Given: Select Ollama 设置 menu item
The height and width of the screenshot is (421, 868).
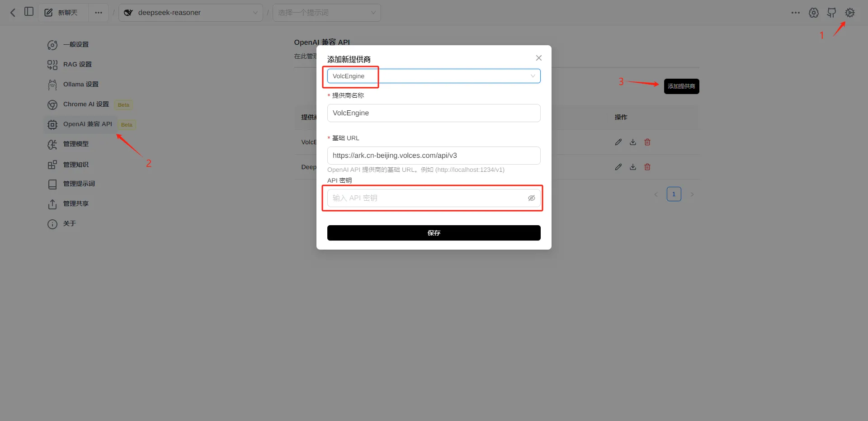Looking at the screenshot, I should point(80,84).
